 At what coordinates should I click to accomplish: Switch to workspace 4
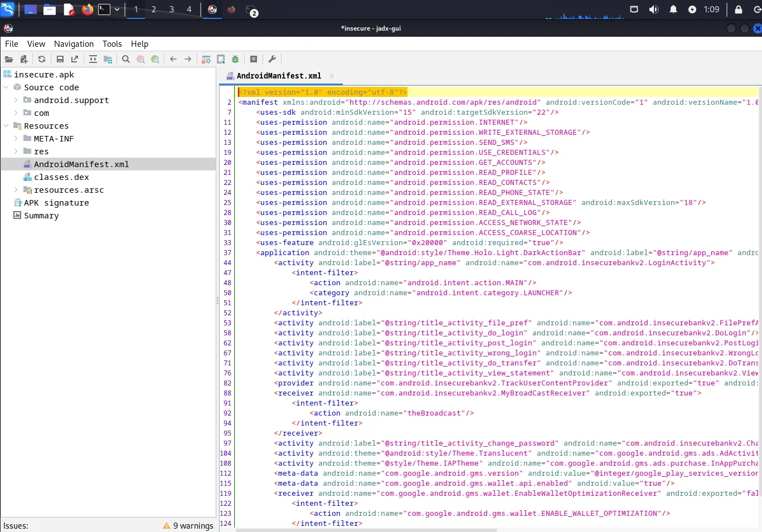coord(189,9)
